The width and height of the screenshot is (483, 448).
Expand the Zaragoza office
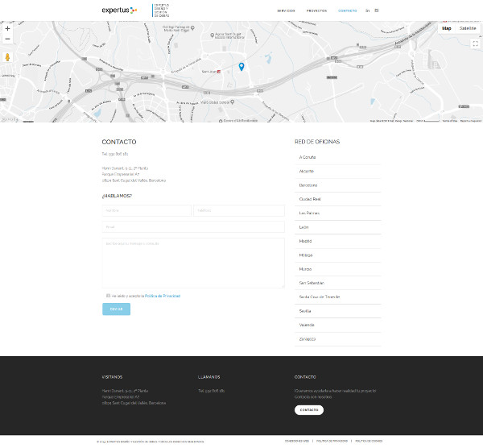tap(337, 339)
